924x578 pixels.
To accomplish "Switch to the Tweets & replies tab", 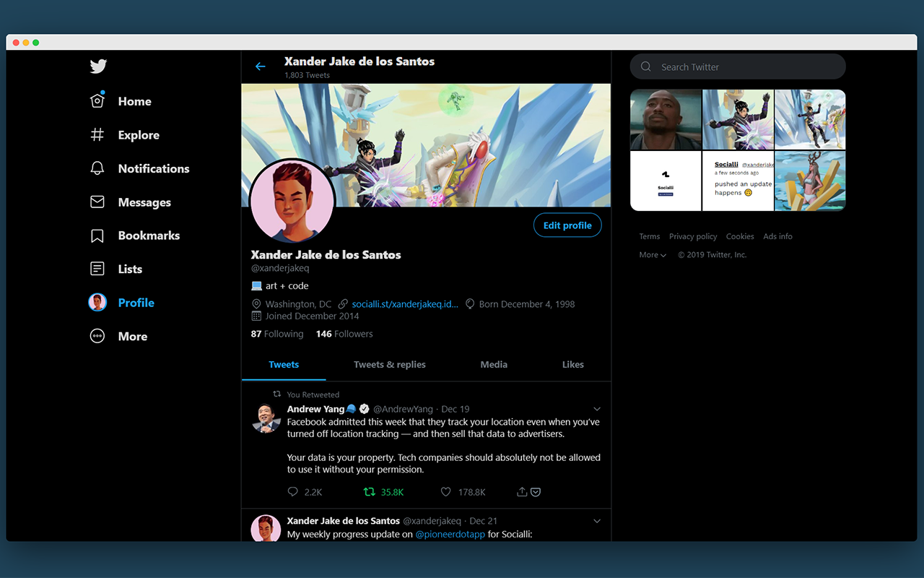I will point(390,364).
